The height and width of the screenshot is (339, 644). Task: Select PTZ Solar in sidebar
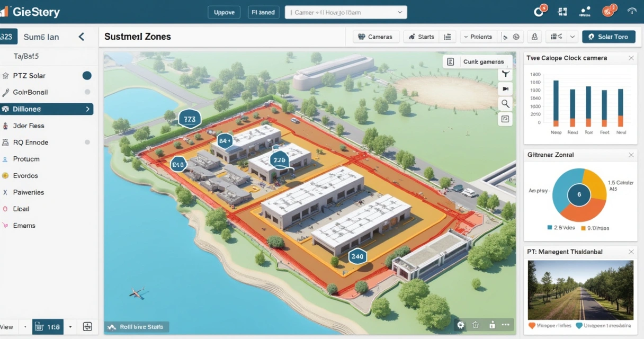click(x=47, y=76)
